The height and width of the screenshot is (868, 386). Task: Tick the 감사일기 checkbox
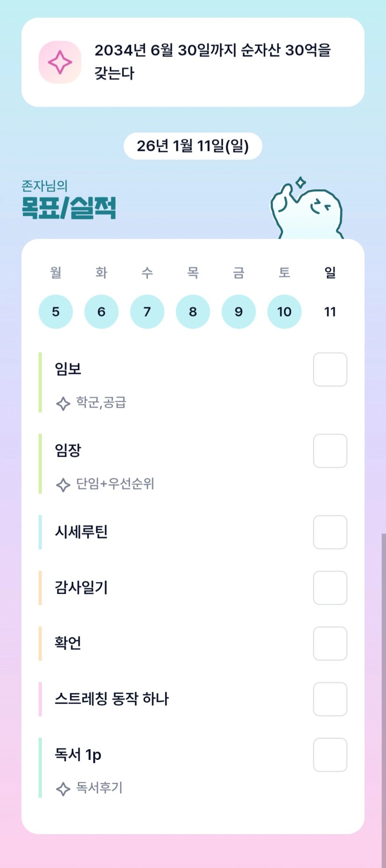(330, 588)
